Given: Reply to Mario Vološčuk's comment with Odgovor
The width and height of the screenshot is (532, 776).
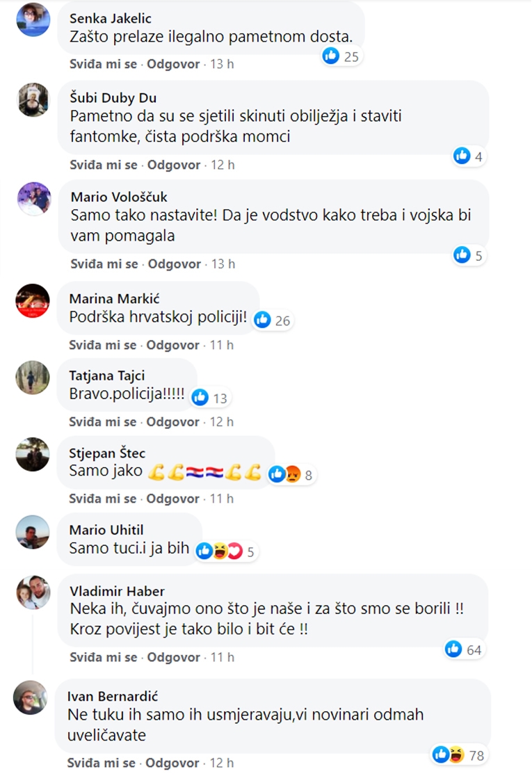Looking at the screenshot, I should tap(174, 264).
